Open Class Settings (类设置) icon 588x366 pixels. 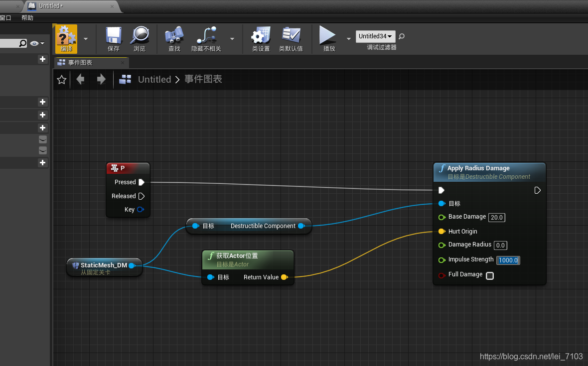point(261,39)
